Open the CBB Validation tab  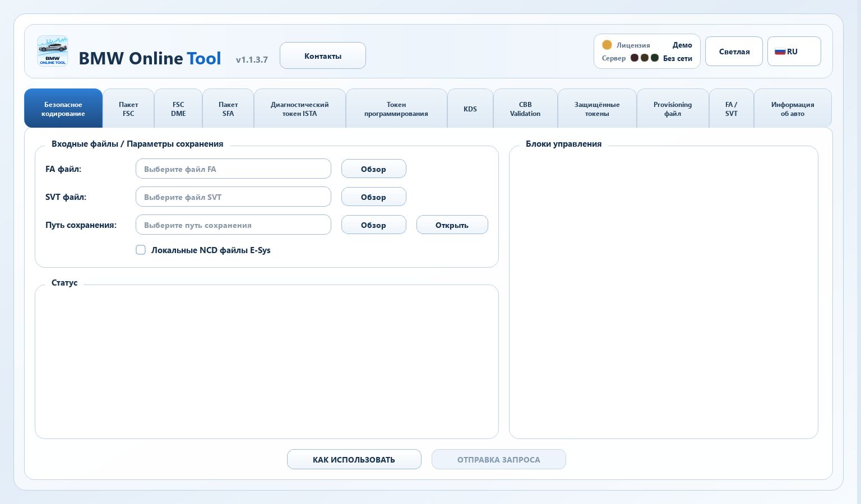click(525, 109)
